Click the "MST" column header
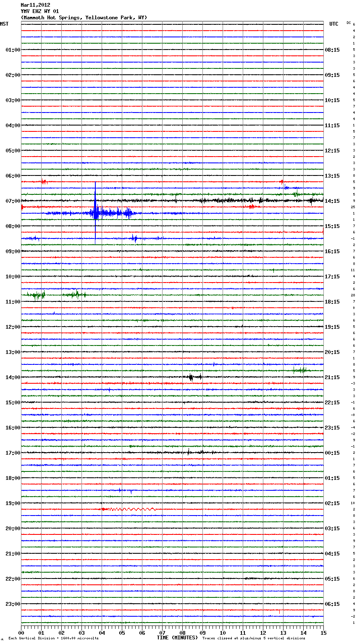Viewport: 357px width, 644px height. tap(4, 24)
